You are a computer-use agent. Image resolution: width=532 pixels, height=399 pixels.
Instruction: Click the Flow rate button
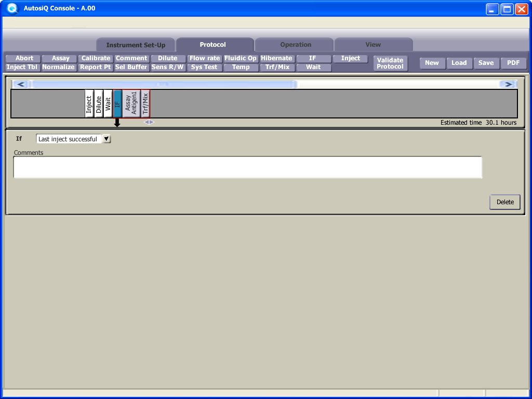(205, 58)
